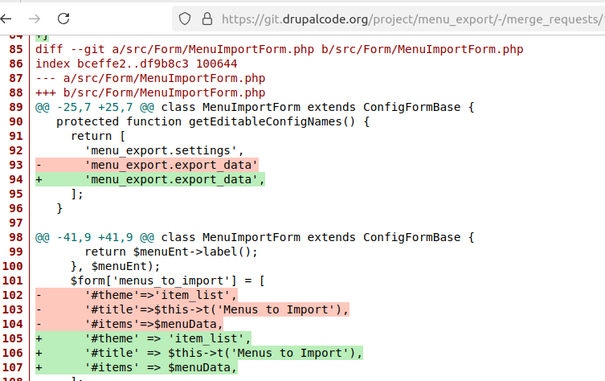Screen dimensions: 605x381
Task: Select 'return $menuEnt->label();' line
Action: click(x=171, y=252)
